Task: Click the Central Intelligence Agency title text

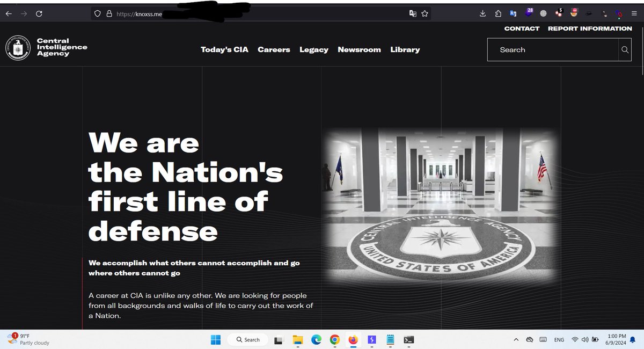Action: pyautogui.click(x=62, y=47)
